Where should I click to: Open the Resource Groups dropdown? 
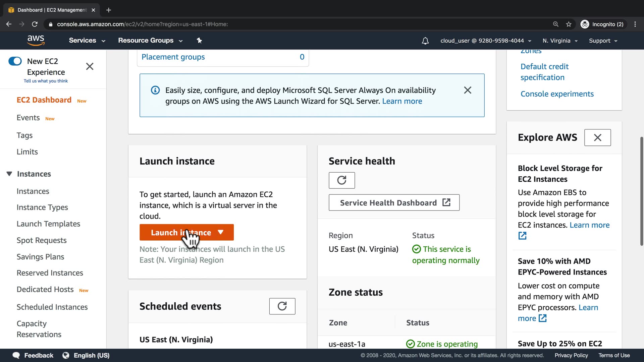click(x=150, y=41)
